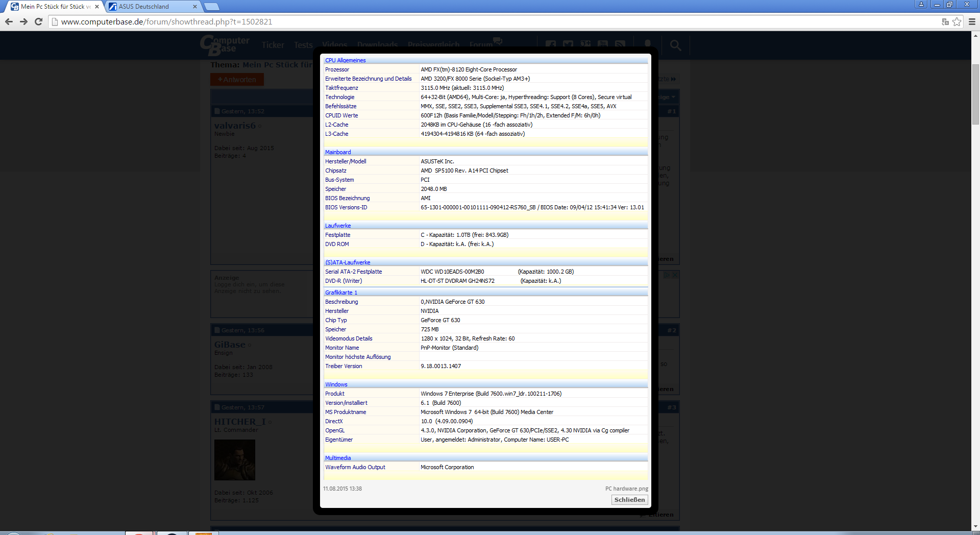Open user profile GiBase
Image resolution: width=980 pixels, height=535 pixels.
pos(230,345)
